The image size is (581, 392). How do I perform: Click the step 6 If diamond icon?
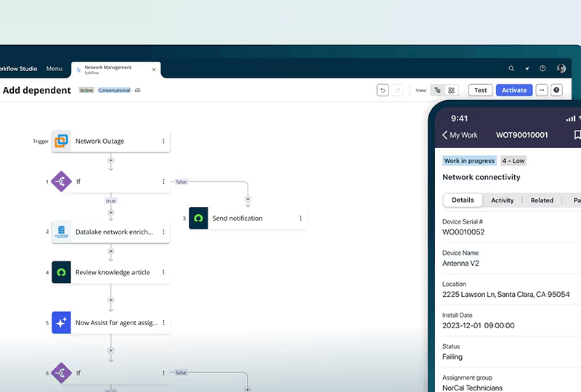(x=61, y=372)
